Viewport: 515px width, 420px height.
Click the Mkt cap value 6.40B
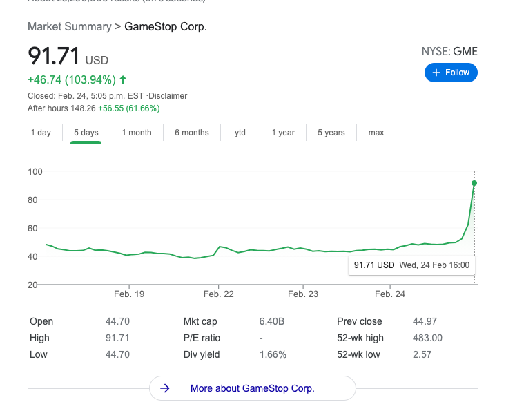pyautogui.click(x=271, y=321)
